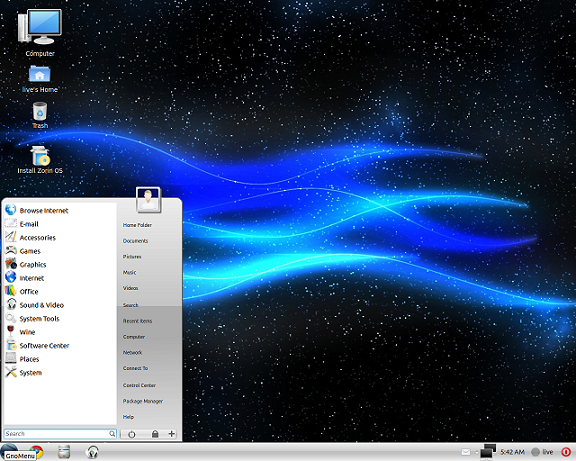The height and width of the screenshot is (461, 576).
Task: Click the headphones music player taskbar icon
Action: 92,451
